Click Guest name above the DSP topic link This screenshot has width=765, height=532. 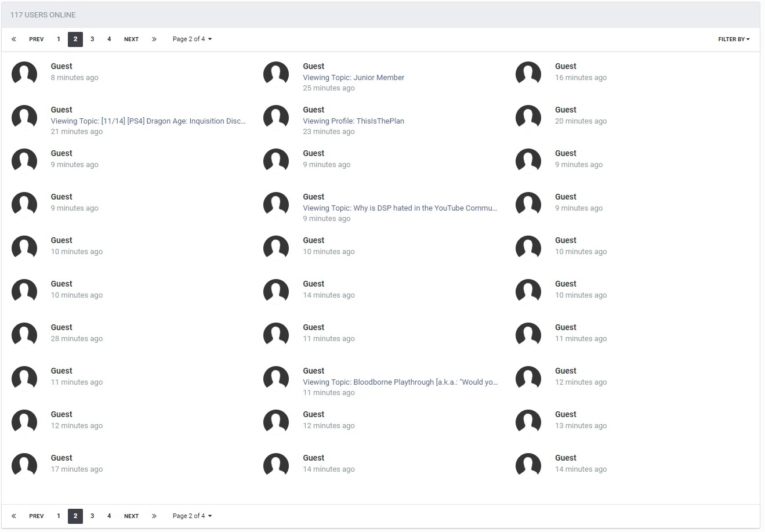pyautogui.click(x=314, y=197)
